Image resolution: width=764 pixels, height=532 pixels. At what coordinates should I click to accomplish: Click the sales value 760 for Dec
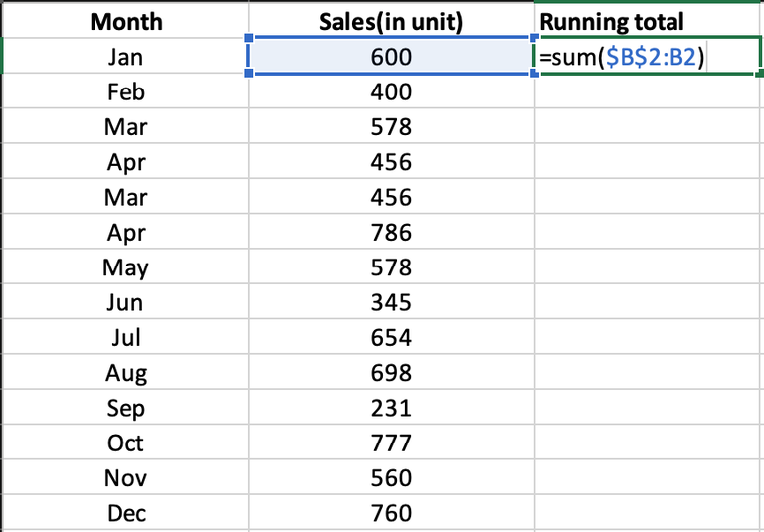pos(391,514)
